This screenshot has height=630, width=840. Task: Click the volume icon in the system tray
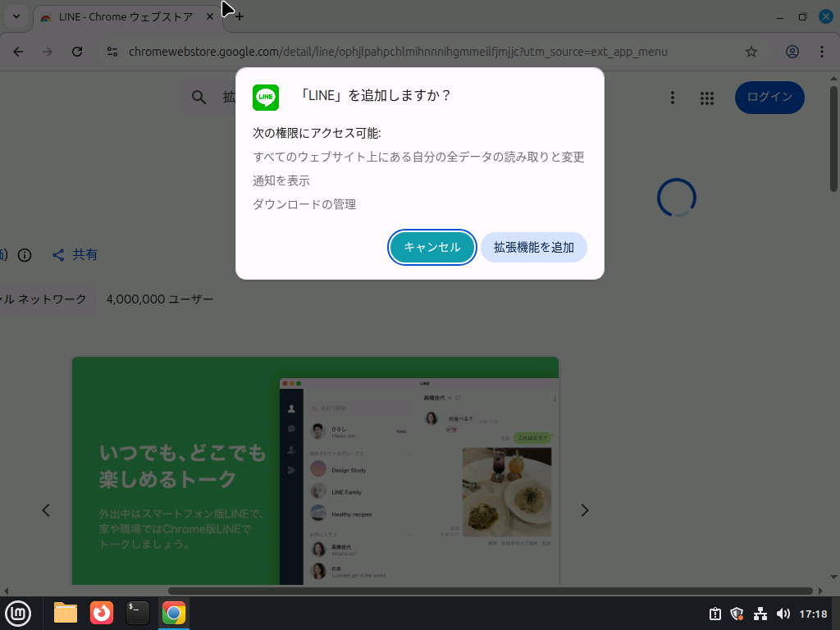(781, 613)
